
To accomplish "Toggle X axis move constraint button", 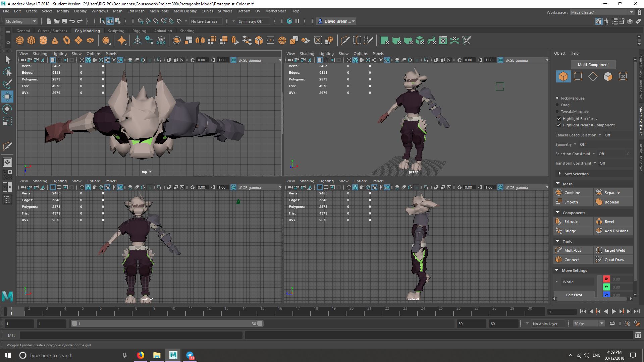I will [x=606, y=279].
